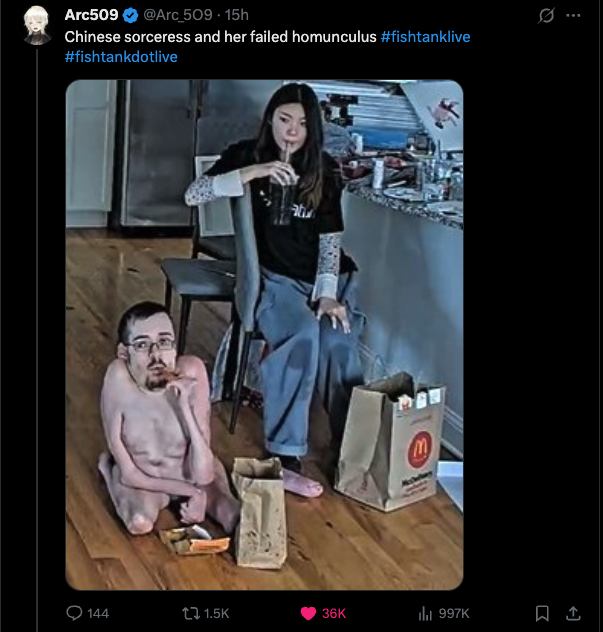Image resolution: width=603 pixels, height=632 pixels.
Task: Click the 144 replies count
Action: pos(98,613)
